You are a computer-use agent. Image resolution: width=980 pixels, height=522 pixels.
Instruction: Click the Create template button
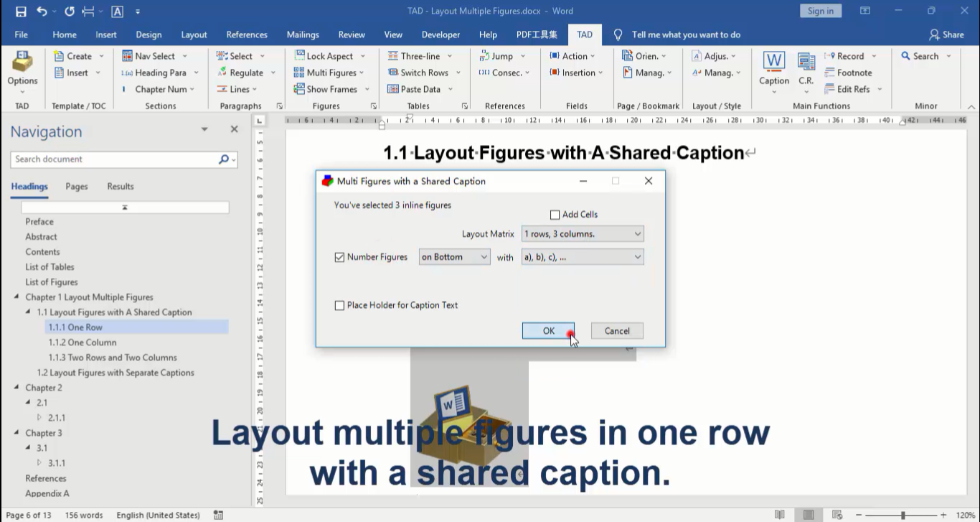click(x=79, y=56)
